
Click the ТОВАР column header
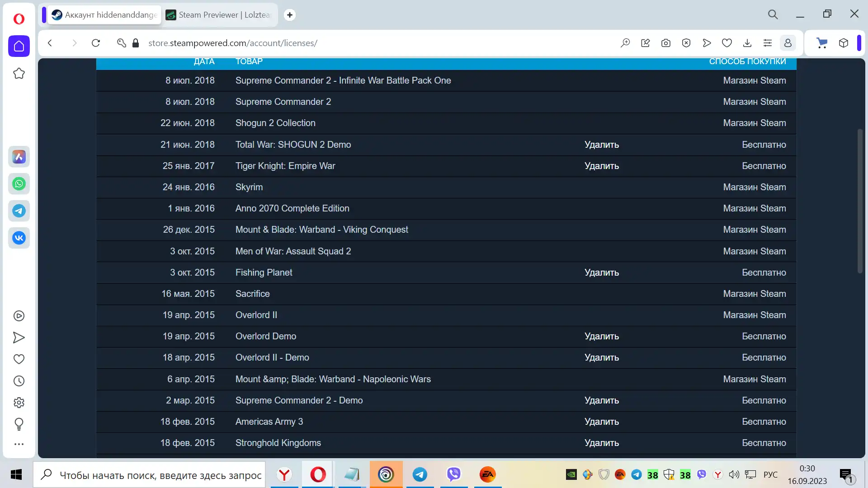[x=249, y=61]
